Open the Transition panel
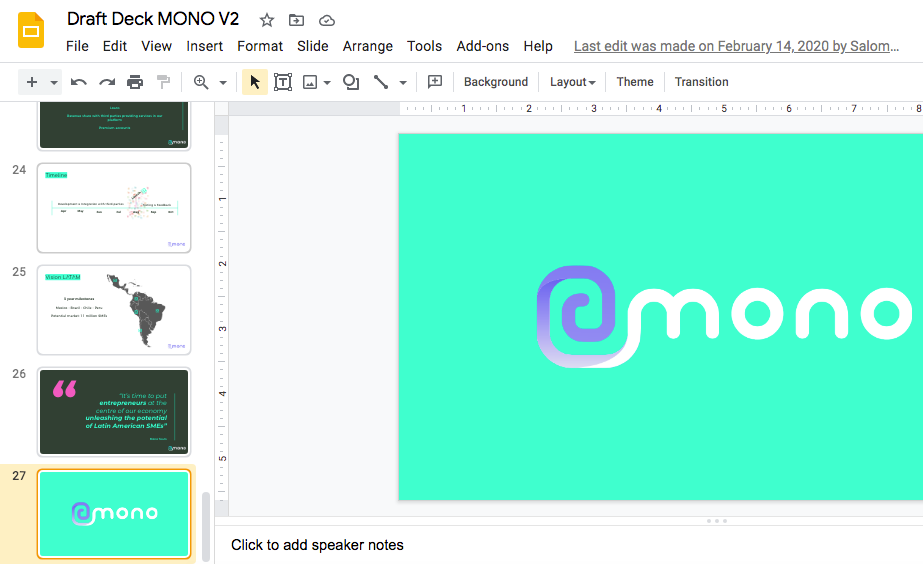The image size is (923, 564). [x=701, y=82]
